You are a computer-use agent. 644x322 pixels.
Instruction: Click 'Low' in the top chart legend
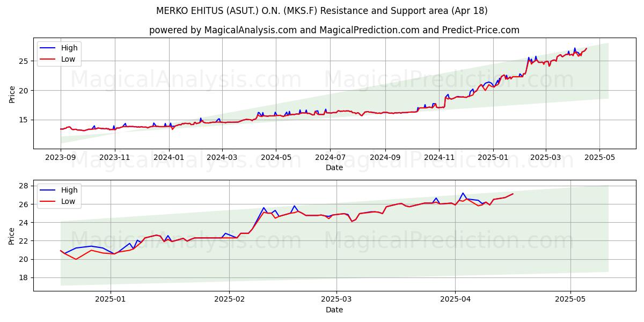68,59
